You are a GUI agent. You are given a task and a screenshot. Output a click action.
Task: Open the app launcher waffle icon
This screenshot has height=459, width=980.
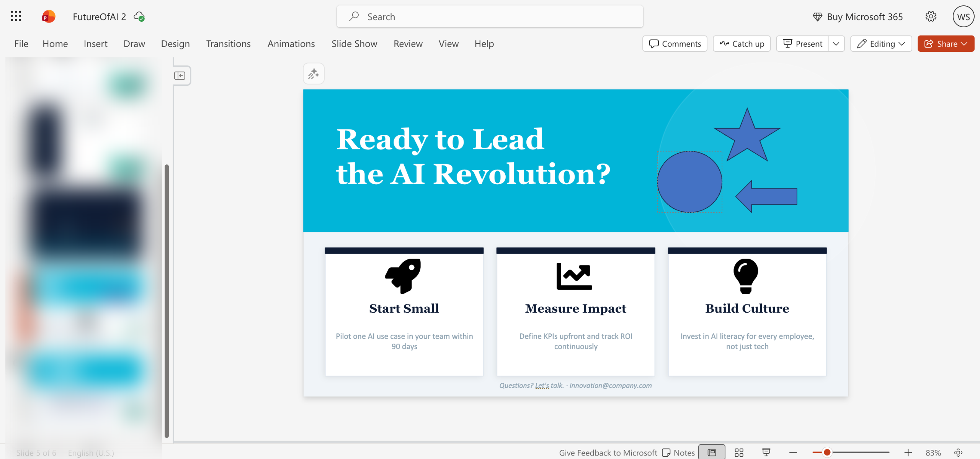tap(16, 16)
